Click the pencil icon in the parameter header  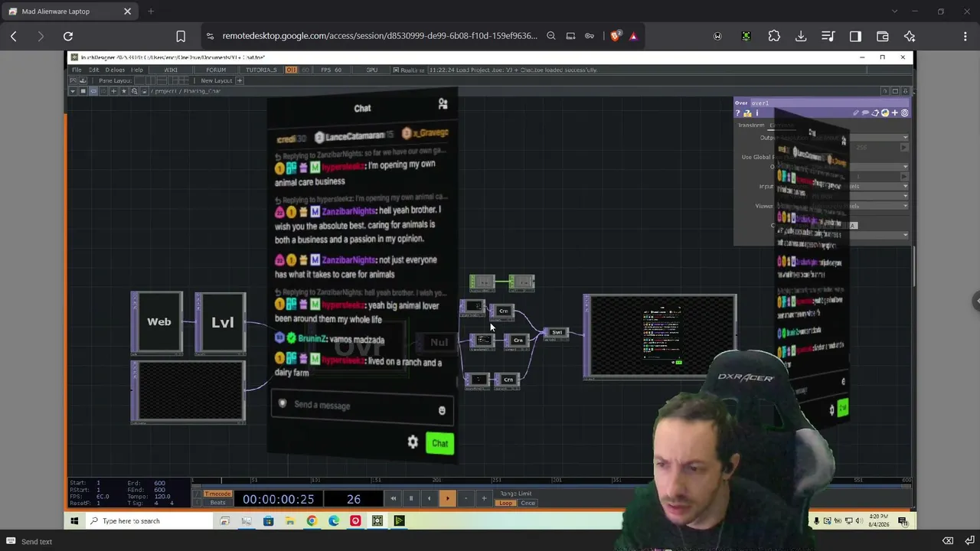pos(856,113)
